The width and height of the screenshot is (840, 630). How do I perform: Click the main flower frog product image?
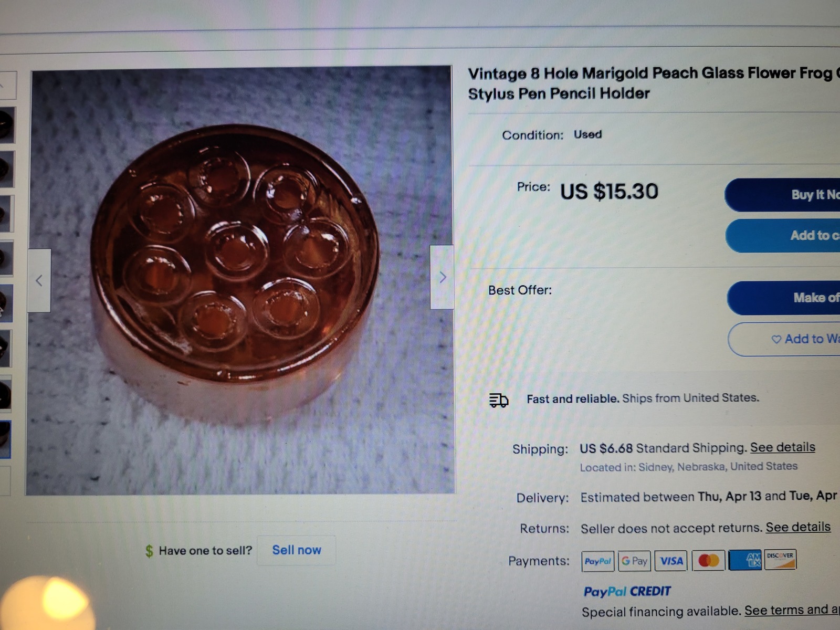[x=240, y=280]
